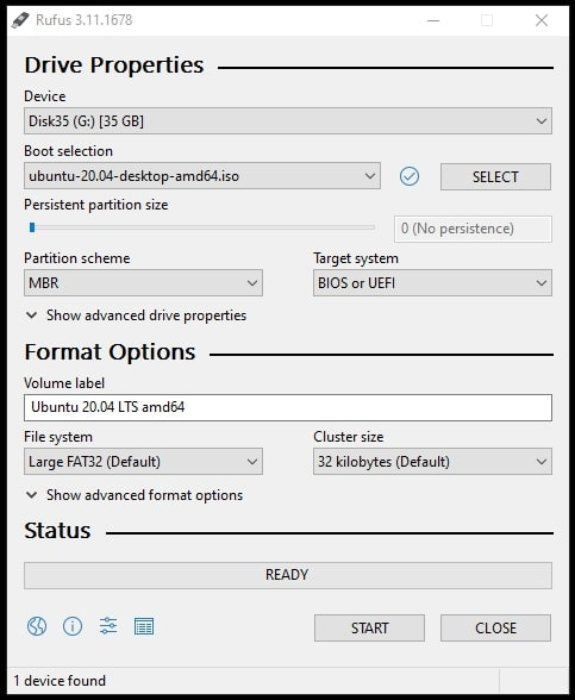The width and height of the screenshot is (575, 700).
Task: Click the START button
Action: pos(369,628)
